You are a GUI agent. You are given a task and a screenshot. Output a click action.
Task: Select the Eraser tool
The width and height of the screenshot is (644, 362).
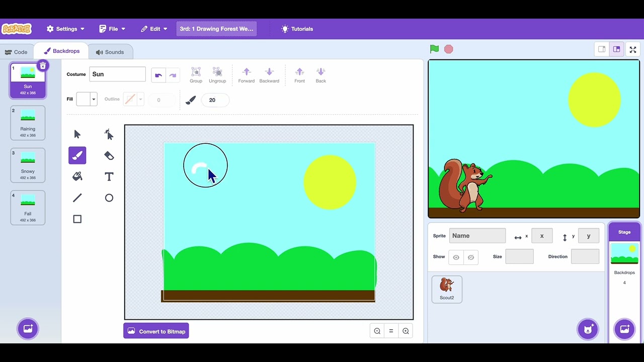click(x=109, y=155)
